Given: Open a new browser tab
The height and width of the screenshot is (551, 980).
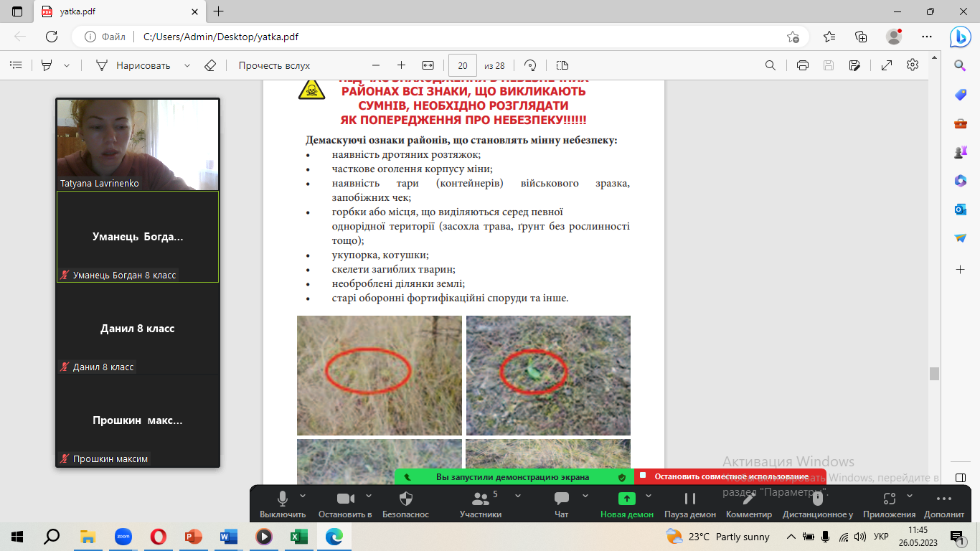Looking at the screenshot, I should (x=219, y=11).
